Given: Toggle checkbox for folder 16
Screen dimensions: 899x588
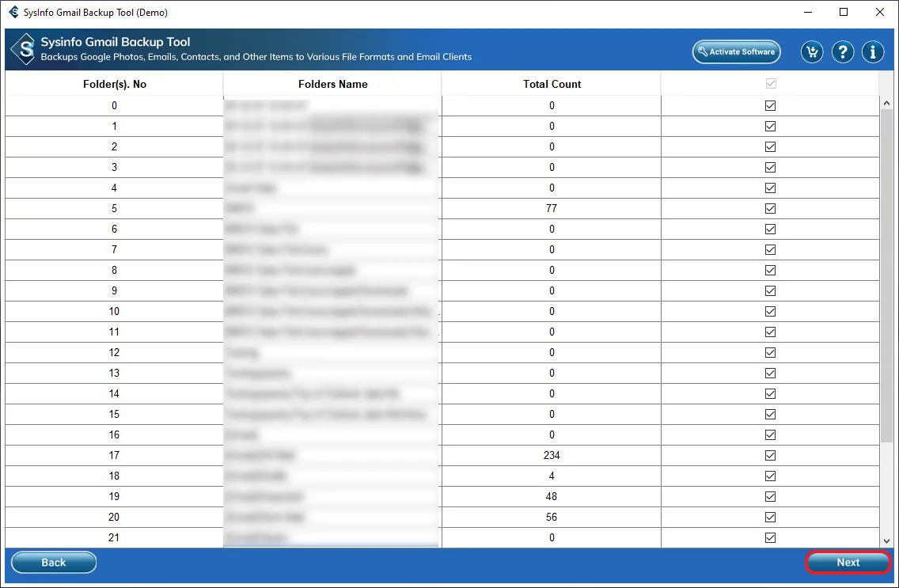Looking at the screenshot, I should pyautogui.click(x=771, y=435).
